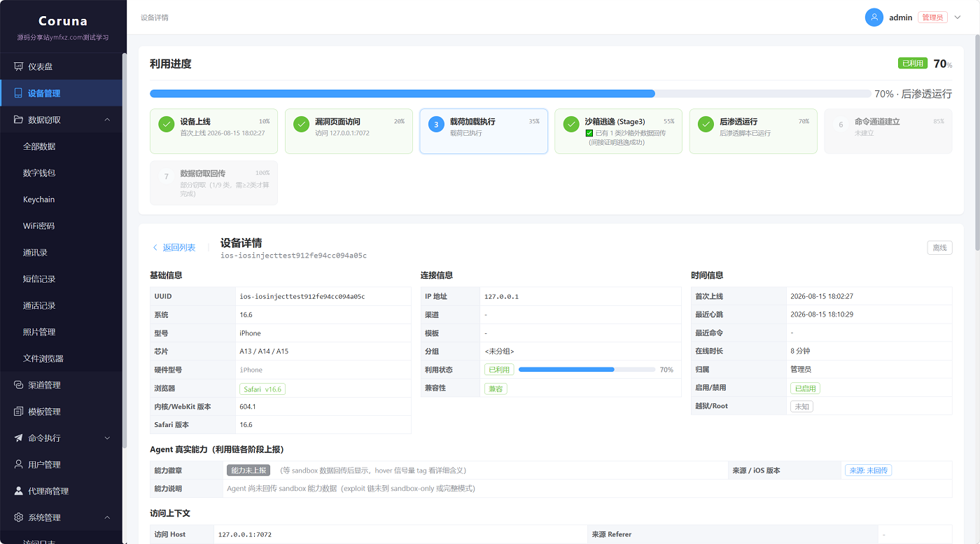The height and width of the screenshot is (544, 980).
Task: Click the 仪表盘 dashboard icon in sidebar
Action: coord(18,67)
